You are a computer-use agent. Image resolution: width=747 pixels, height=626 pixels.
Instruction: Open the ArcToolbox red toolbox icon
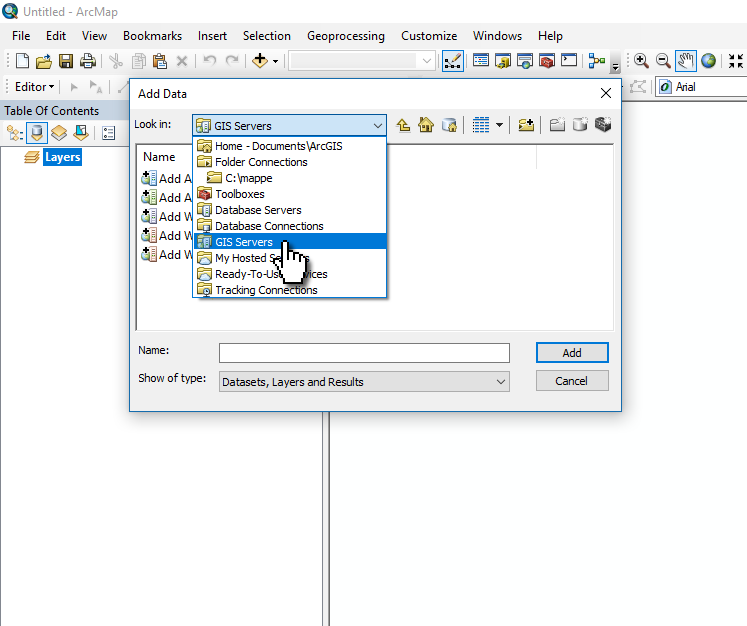(547, 61)
